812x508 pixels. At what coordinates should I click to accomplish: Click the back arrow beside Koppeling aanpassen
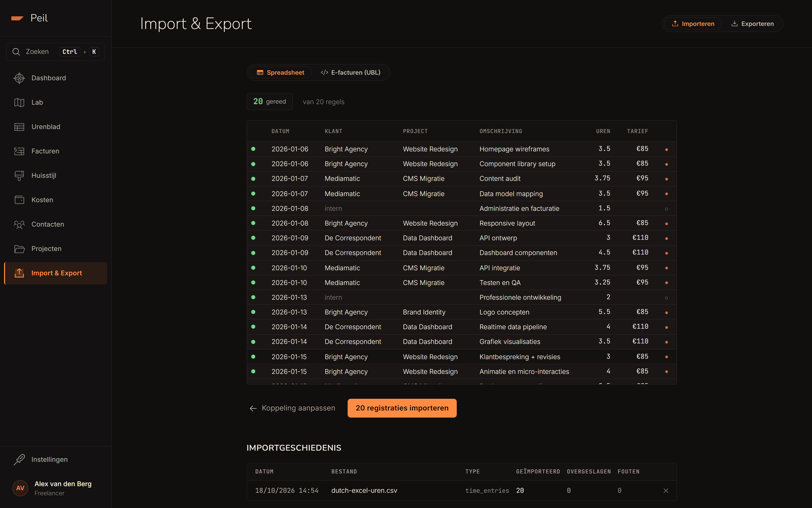pyautogui.click(x=253, y=408)
